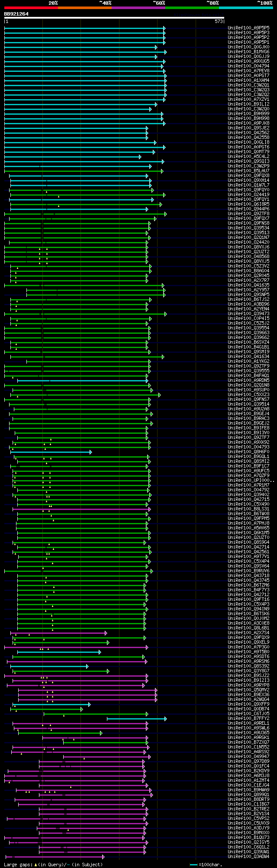This screenshot has height=868, width=277.
Task: Select hit label UniRef100_Q8H6F0
Action: point(248,452)
